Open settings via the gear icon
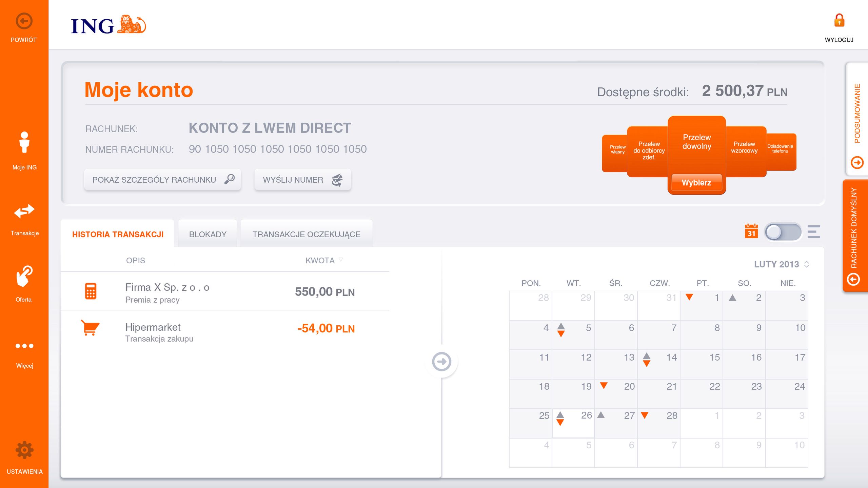The width and height of the screenshot is (868, 488). [x=24, y=449]
